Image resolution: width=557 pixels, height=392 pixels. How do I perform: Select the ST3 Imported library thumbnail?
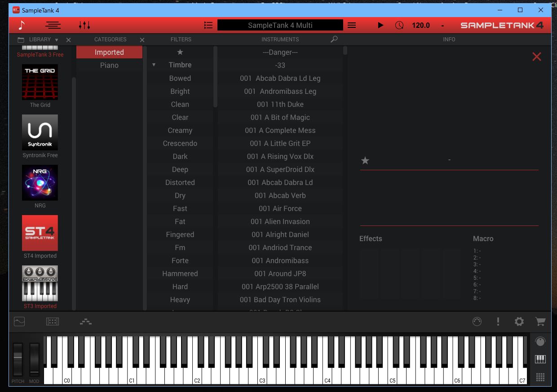[x=40, y=283]
